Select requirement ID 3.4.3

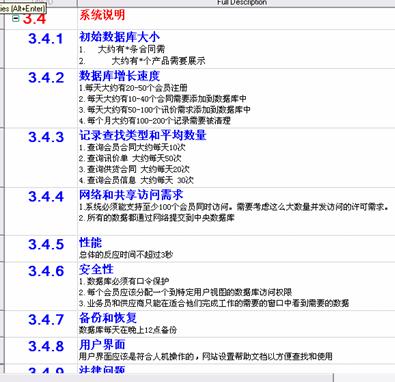46,137
